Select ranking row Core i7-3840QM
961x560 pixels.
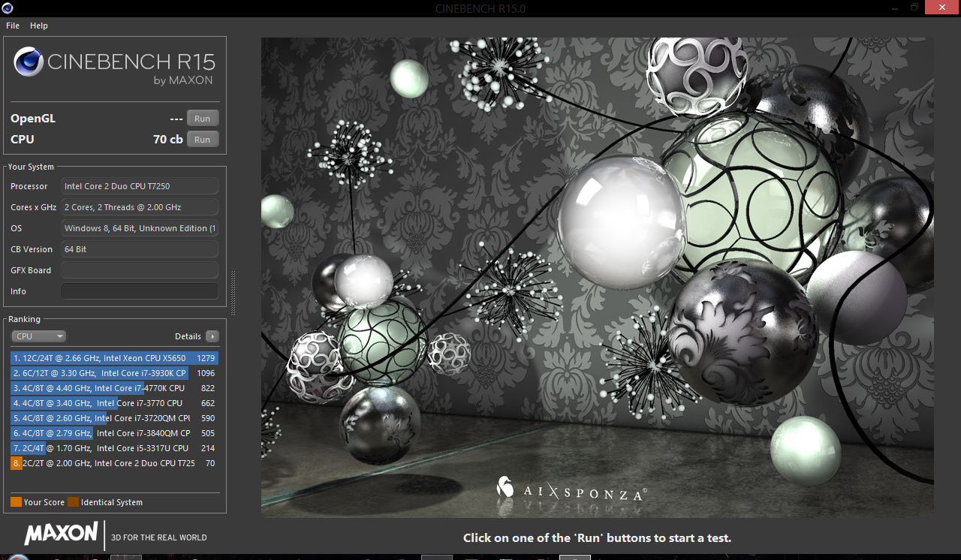(114, 433)
